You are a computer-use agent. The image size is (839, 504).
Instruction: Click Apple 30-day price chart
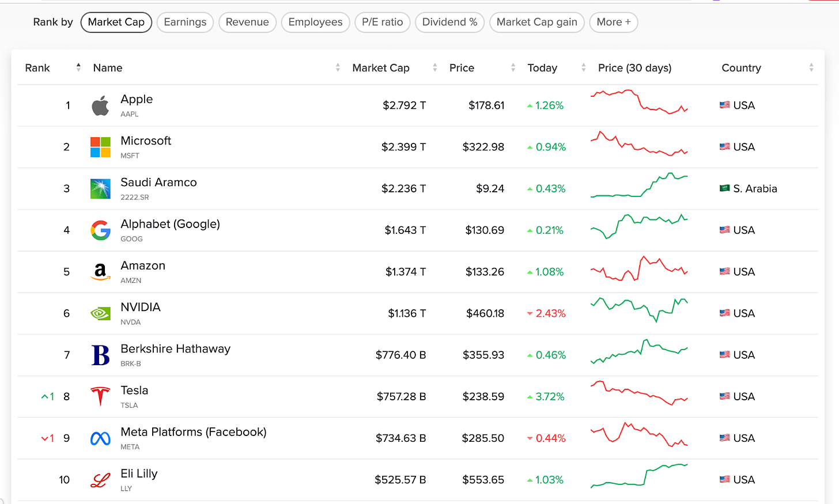pyautogui.click(x=639, y=102)
